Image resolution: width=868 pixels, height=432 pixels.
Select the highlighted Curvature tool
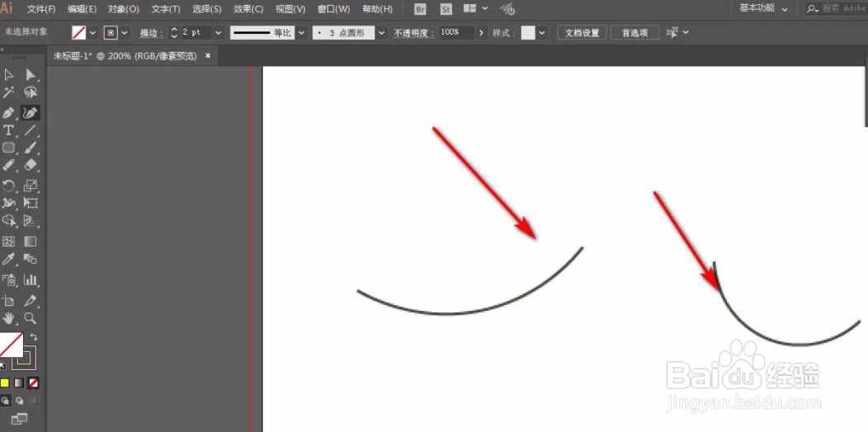[x=30, y=113]
